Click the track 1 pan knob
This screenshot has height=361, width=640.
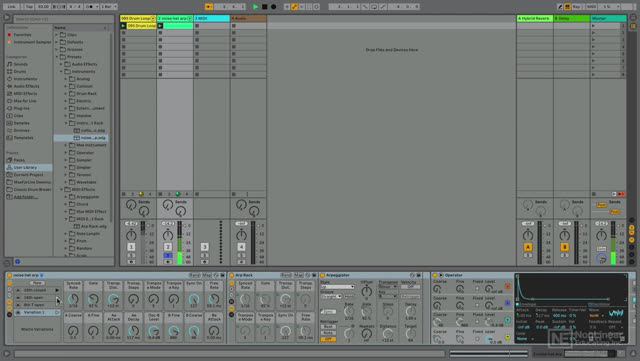pos(131,235)
